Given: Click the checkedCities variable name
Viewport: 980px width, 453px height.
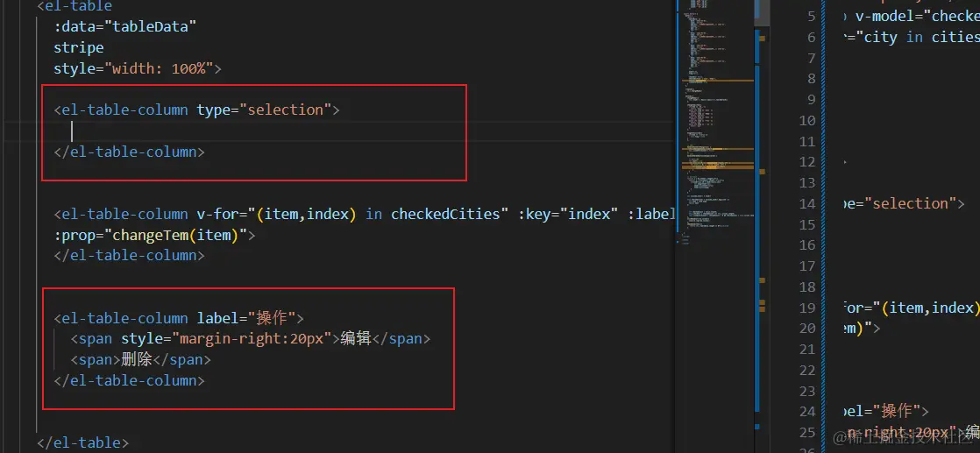Looking at the screenshot, I should click(445, 215).
